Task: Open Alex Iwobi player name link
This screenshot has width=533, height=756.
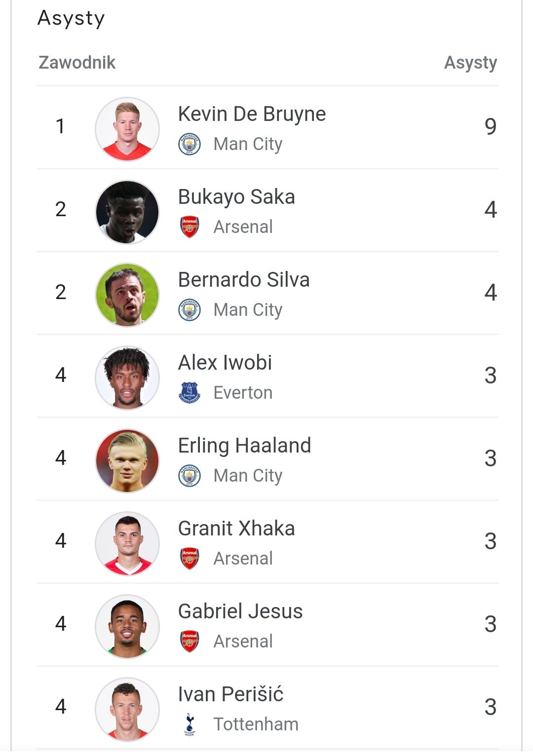Action: pyautogui.click(x=225, y=363)
